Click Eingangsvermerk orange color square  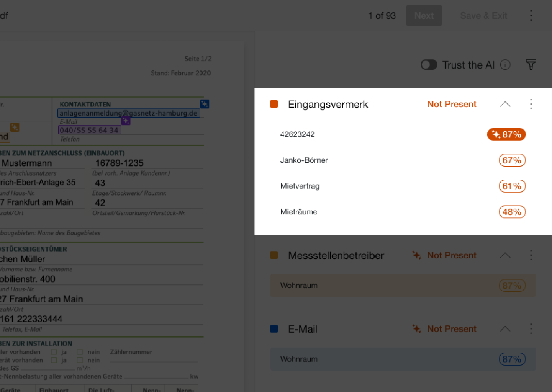[x=274, y=104]
